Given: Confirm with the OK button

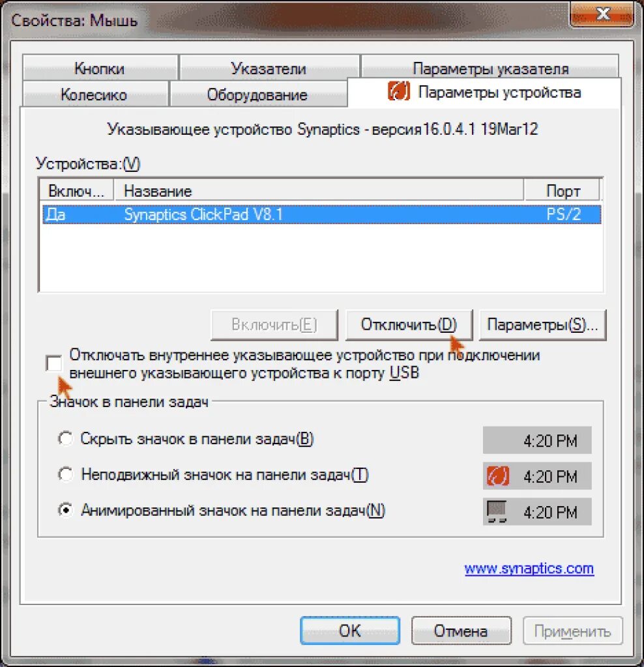Looking at the screenshot, I should [x=350, y=631].
